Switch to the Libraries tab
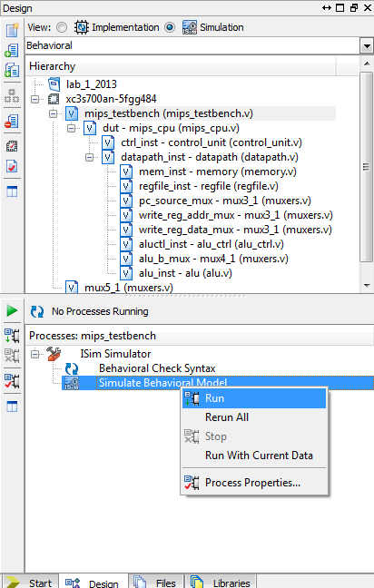 tap(221, 582)
